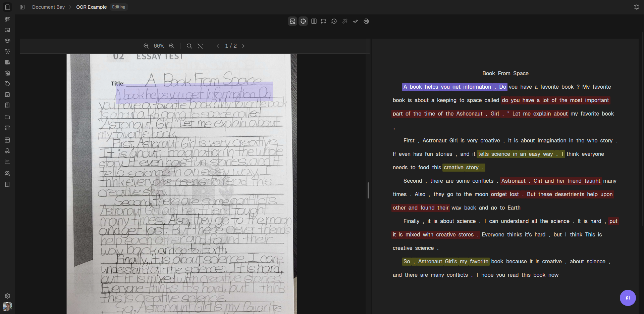Select the OCR Example breadcrumb tab
Image resolution: width=644 pixels, height=314 pixels.
[x=91, y=7]
